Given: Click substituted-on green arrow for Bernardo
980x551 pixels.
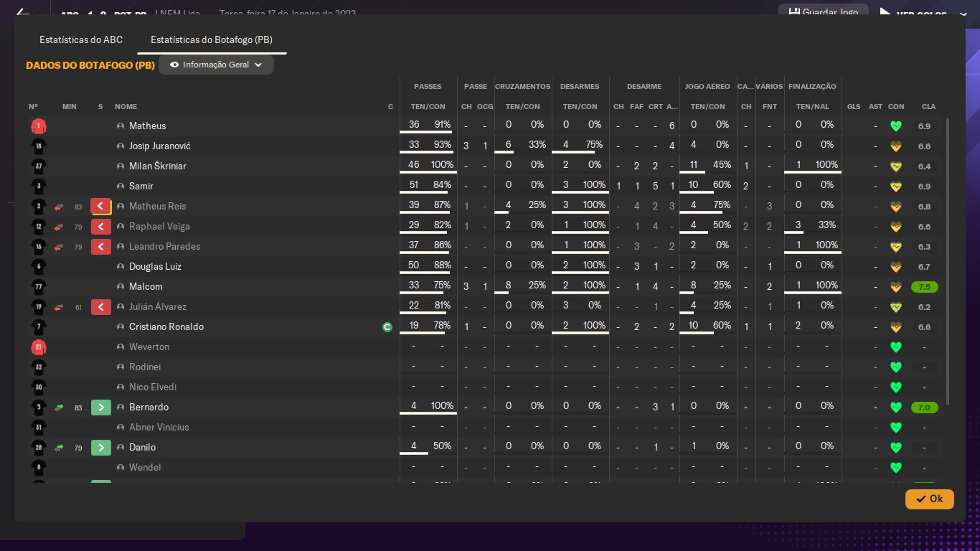Looking at the screenshot, I should tap(101, 408).
